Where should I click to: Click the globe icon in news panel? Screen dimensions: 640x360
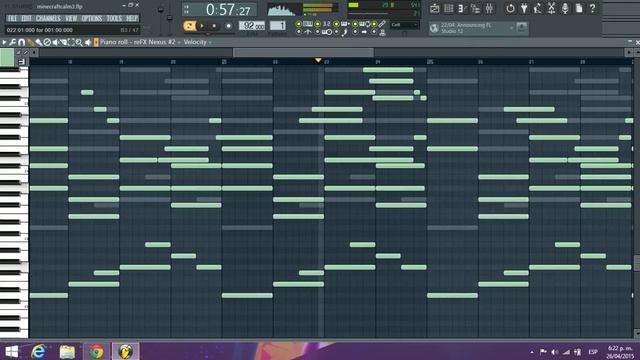(x=434, y=28)
